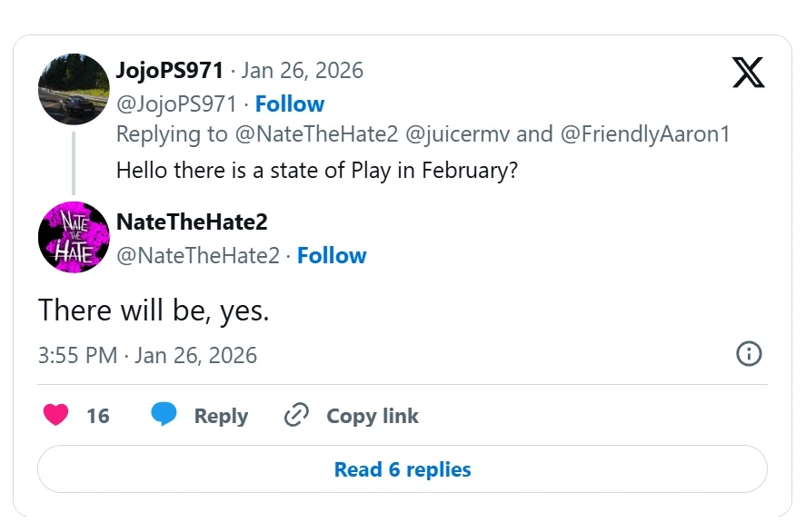Follow the NateTheHate2 account

332,256
